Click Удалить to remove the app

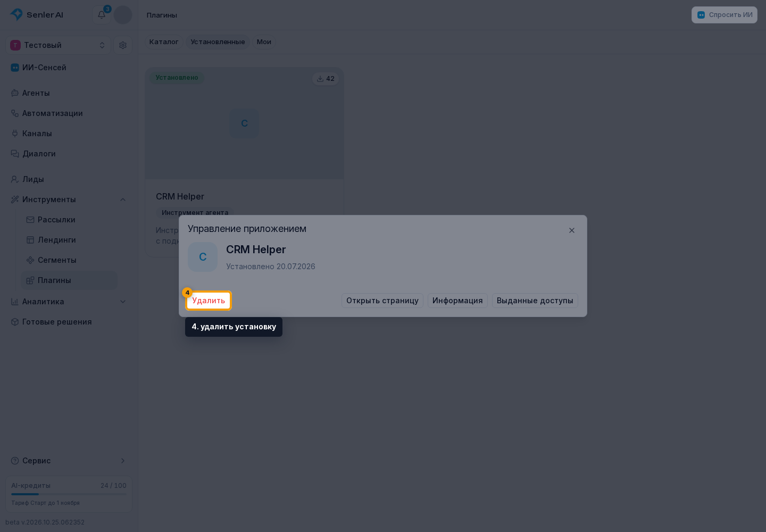209,301
